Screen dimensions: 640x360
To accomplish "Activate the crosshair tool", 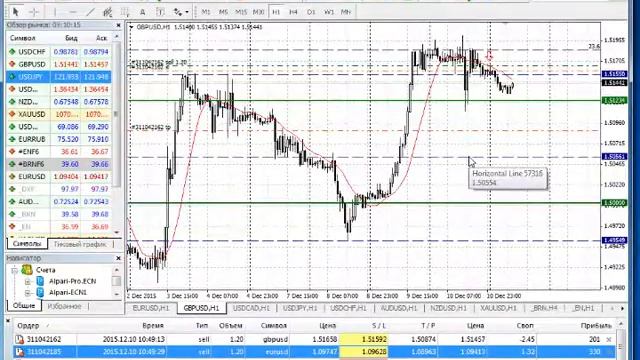I will coord(34,12).
